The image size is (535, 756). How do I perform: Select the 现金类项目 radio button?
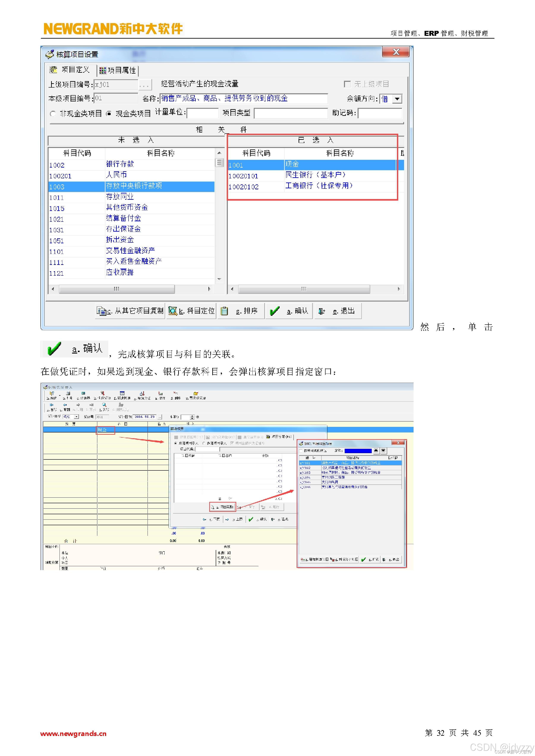109,114
